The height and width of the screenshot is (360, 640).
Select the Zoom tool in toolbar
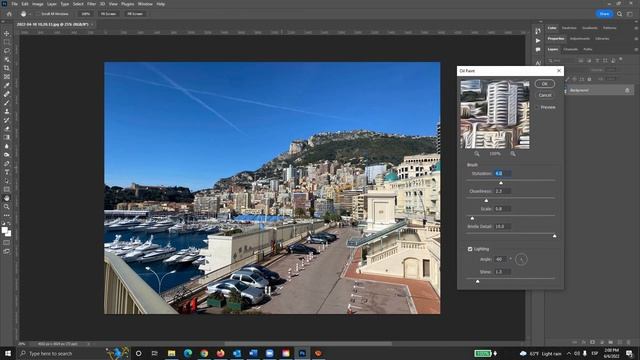click(7, 207)
